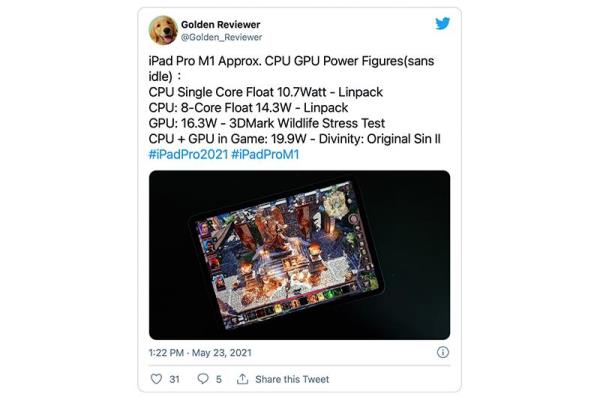Click the @Golden_Reviewer handle
The height and width of the screenshot is (400, 600).
(x=222, y=37)
